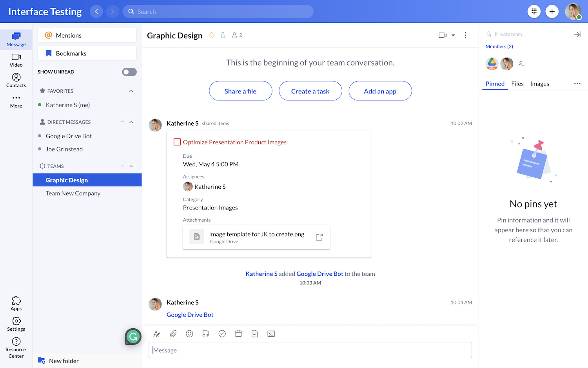Click the Google Drive Bot link in last message
The image size is (588, 368).
190,315
